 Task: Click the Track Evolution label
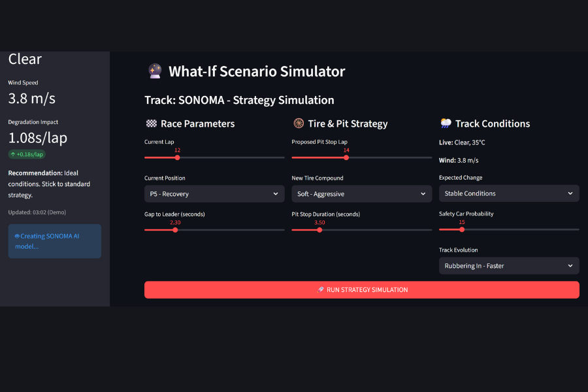tap(458, 250)
